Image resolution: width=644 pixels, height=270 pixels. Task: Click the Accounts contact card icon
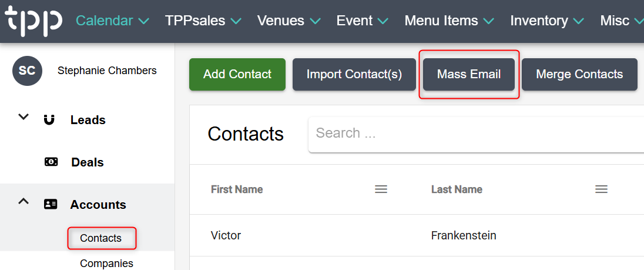tap(51, 205)
